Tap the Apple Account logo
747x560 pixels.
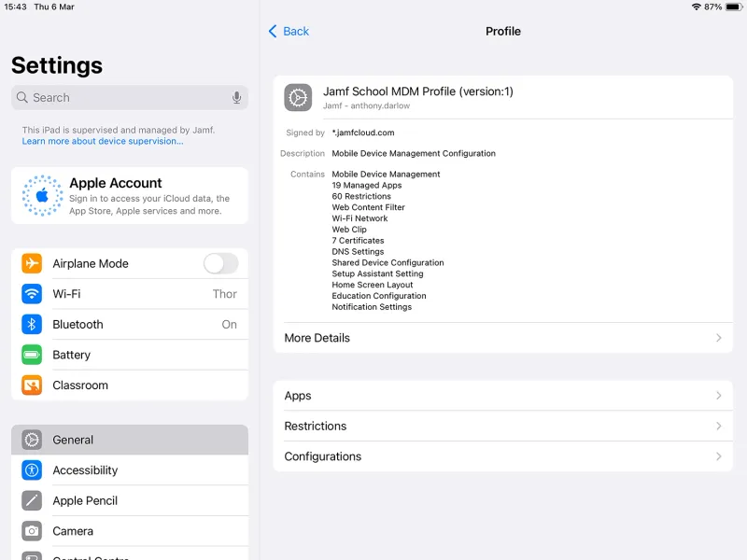(42, 195)
